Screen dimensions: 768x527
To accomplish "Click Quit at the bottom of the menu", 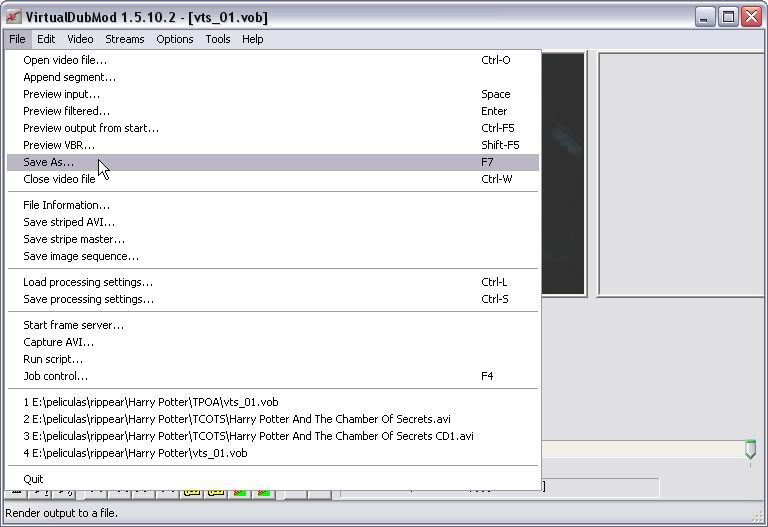I will coord(33,479).
